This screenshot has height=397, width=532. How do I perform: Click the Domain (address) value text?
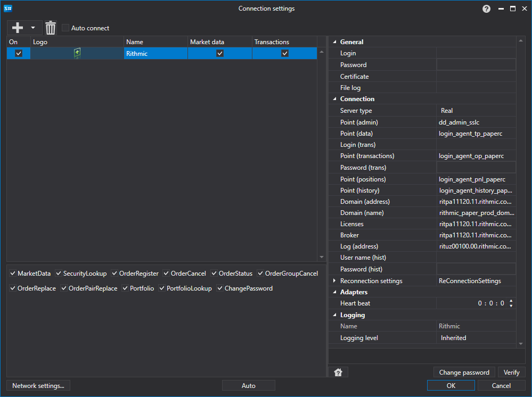tap(476, 202)
